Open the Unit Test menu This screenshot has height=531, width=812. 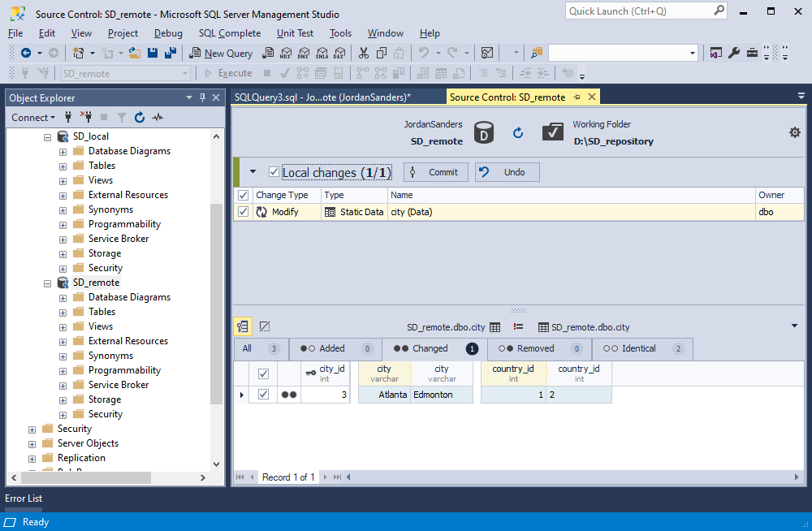pos(295,33)
